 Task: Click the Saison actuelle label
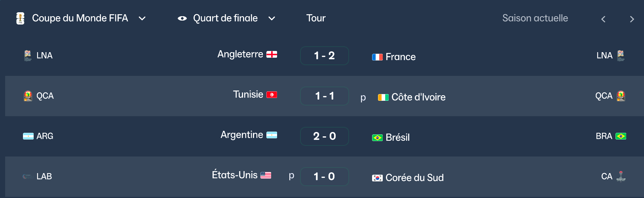coord(535,18)
